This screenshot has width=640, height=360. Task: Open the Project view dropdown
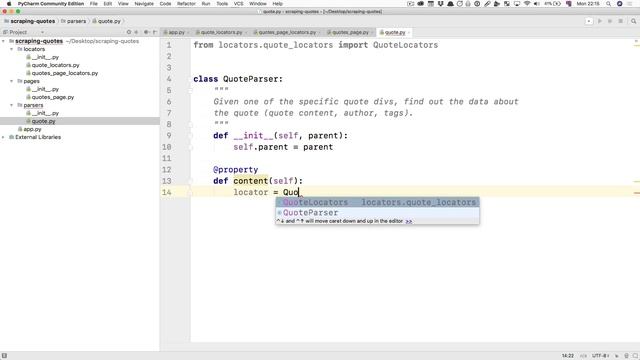point(42,32)
